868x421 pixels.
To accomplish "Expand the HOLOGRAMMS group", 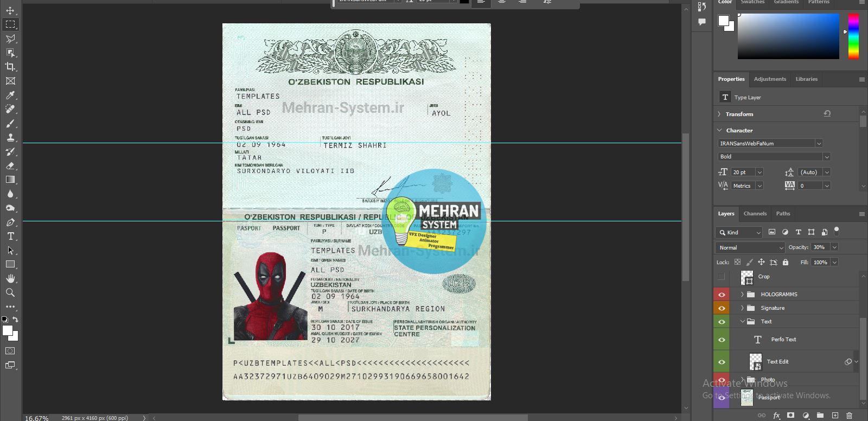I will coord(742,295).
